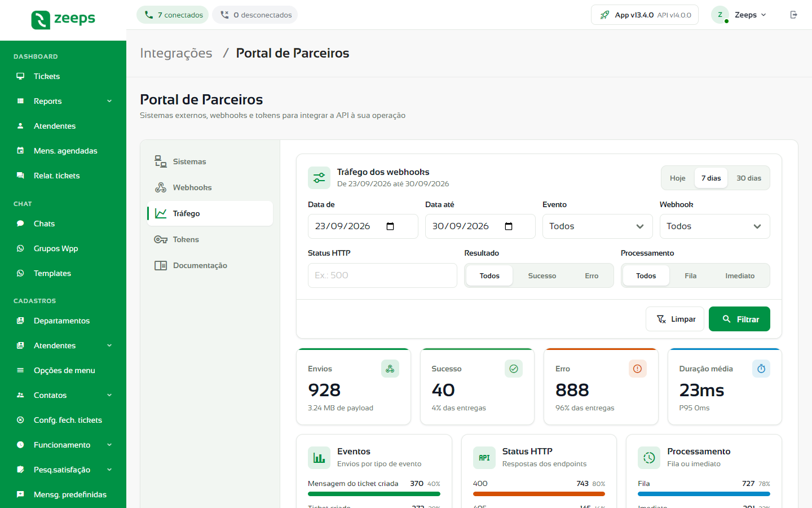Click the Eventos bar chart icon
Viewport: 812px width, 508px height.
click(x=319, y=458)
